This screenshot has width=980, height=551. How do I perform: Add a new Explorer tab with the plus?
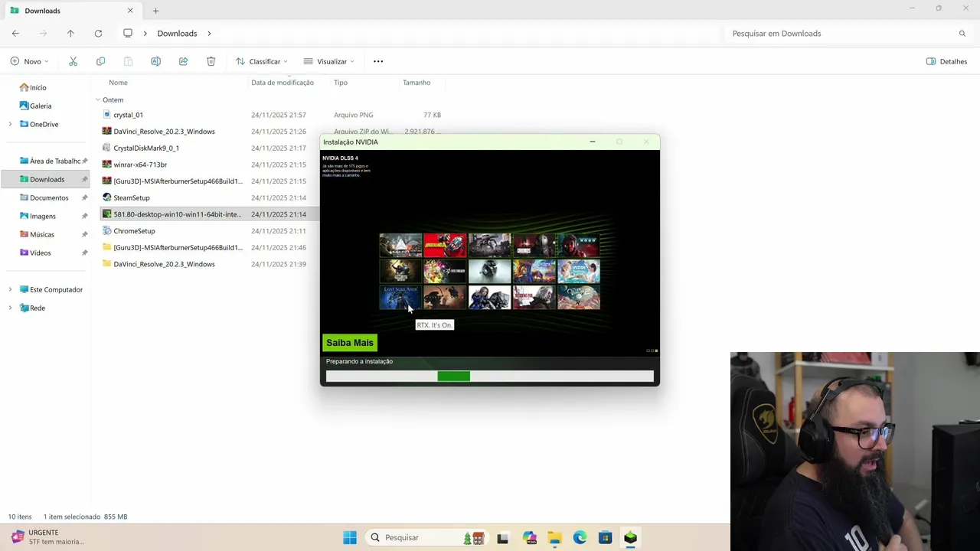point(155,11)
